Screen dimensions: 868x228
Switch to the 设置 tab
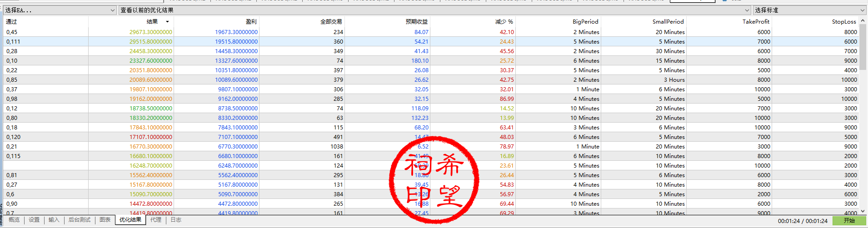34,220
